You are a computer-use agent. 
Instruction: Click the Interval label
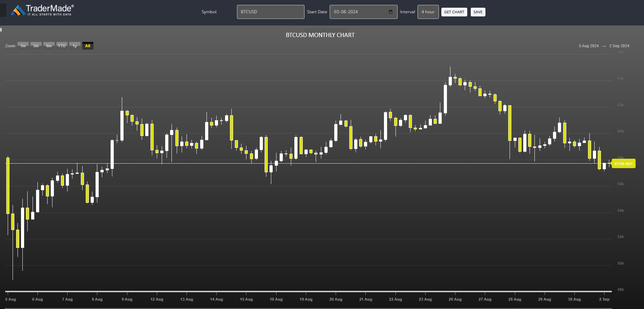tap(407, 12)
